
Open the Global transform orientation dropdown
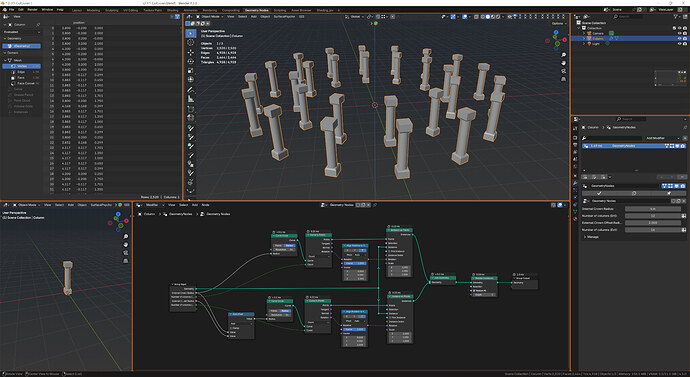[355, 17]
